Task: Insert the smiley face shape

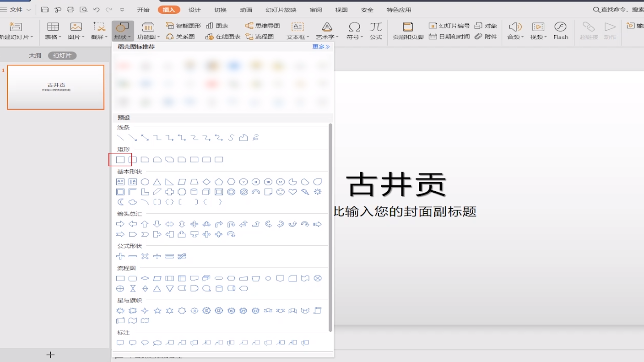Action: click(281, 192)
